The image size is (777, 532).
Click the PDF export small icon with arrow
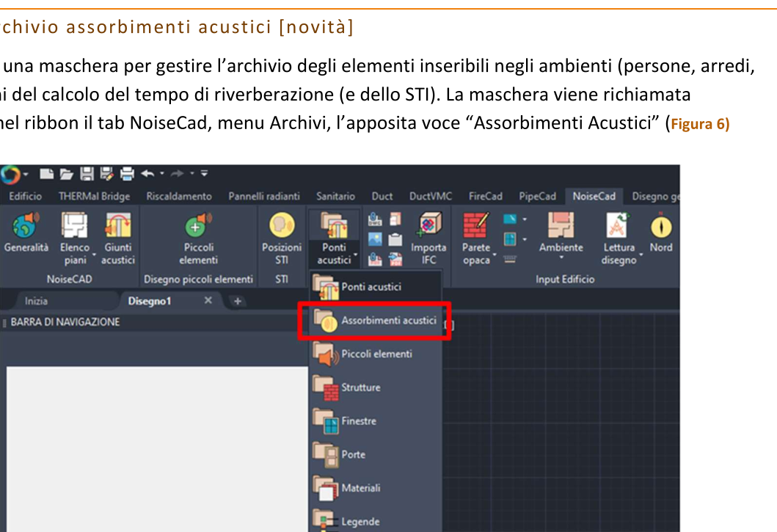coord(395,259)
